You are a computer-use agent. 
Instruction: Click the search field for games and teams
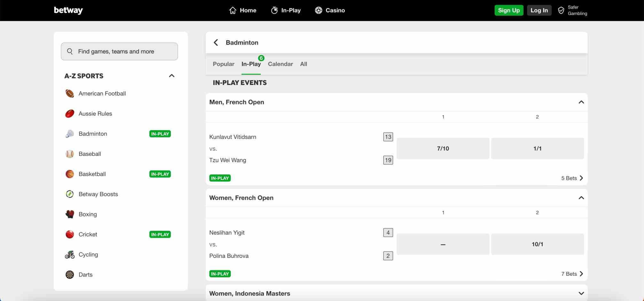(x=119, y=51)
